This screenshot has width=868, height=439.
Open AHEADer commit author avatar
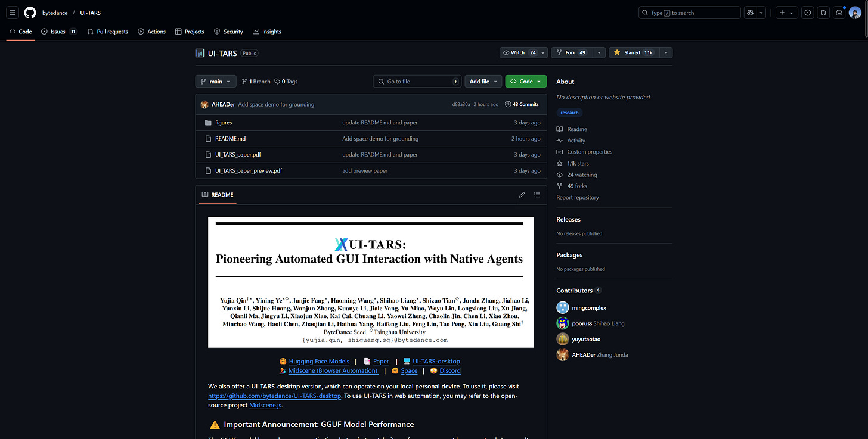click(204, 104)
